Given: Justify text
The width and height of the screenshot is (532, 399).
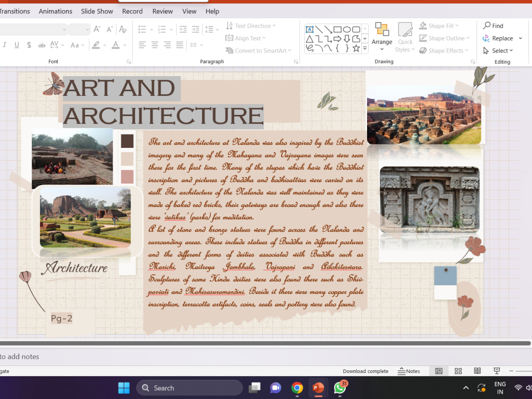Looking at the screenshot, I should [x=180, y=45].
